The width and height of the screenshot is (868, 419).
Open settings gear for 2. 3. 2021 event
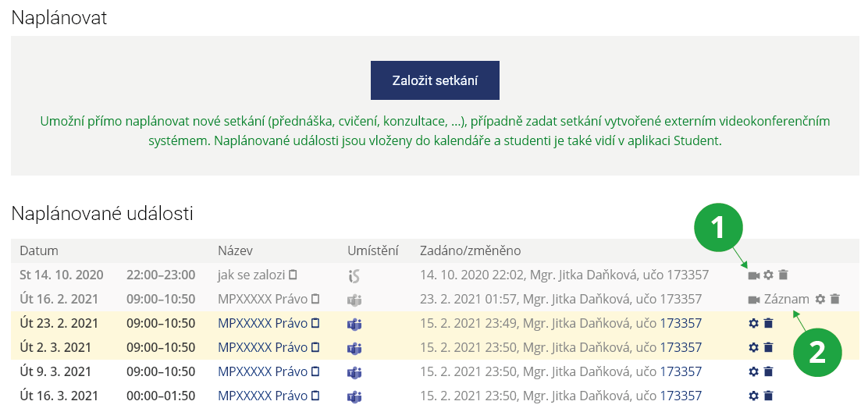click(x=753, y=347)
